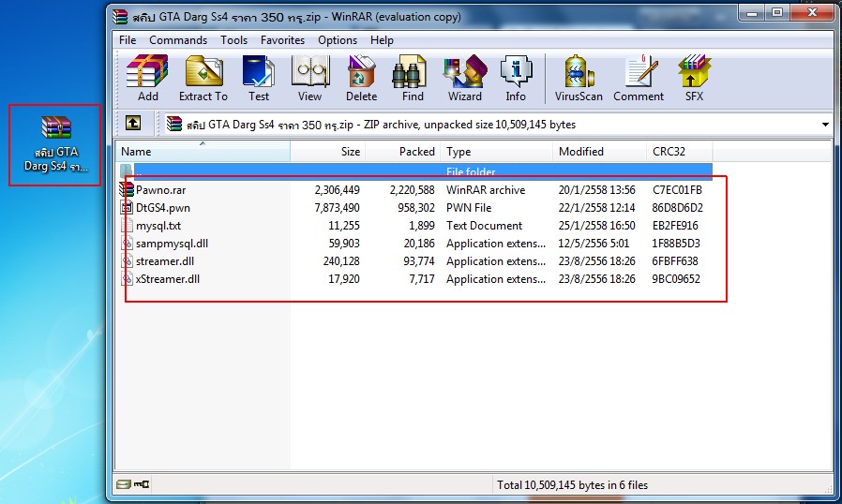Click the xStreamer.dll file icon

coord(128,278)
